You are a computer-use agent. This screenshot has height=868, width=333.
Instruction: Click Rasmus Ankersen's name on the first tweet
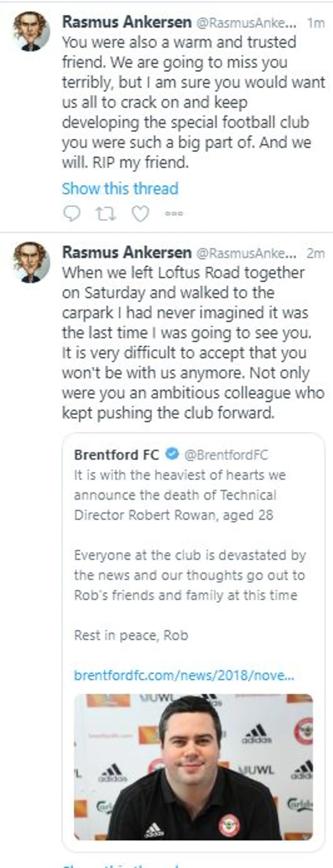[x=126, y=23]
